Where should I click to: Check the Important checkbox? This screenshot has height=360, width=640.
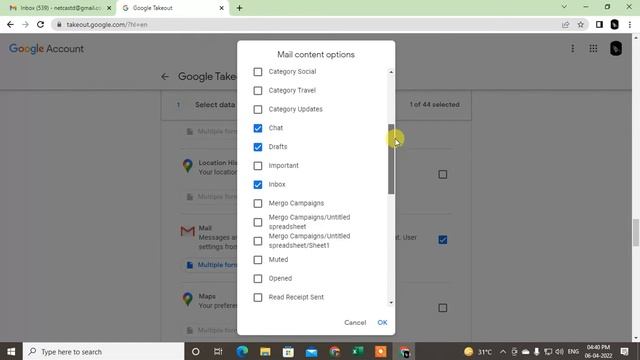click(x=258, y=166)
